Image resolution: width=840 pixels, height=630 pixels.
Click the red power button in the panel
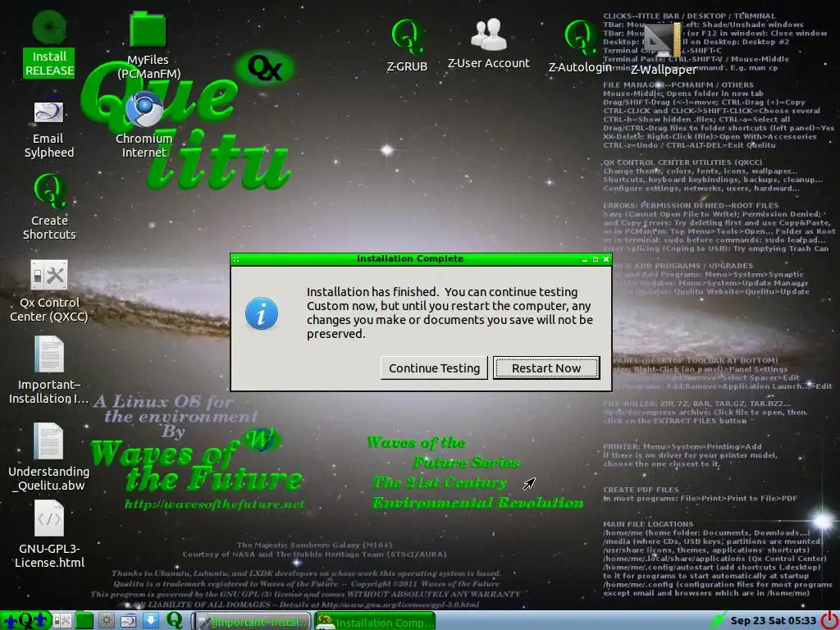830,620
